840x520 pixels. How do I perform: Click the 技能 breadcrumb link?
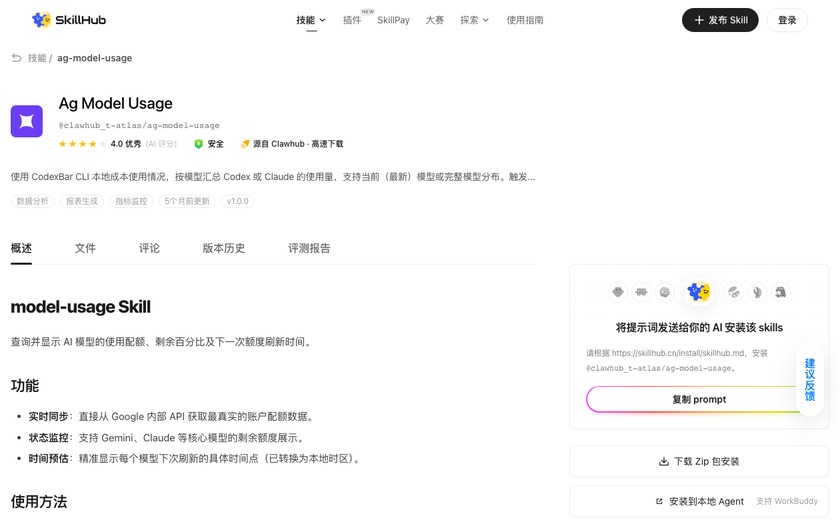(x=37, y=58)
